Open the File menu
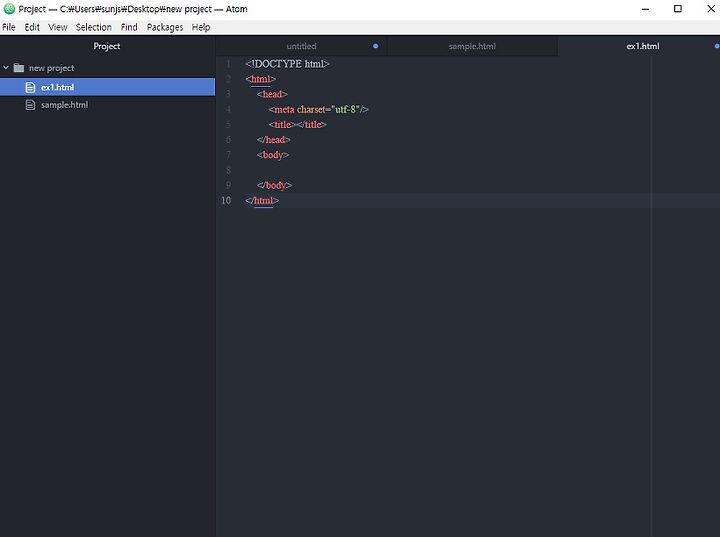720x537 pixels. [9, 27]
